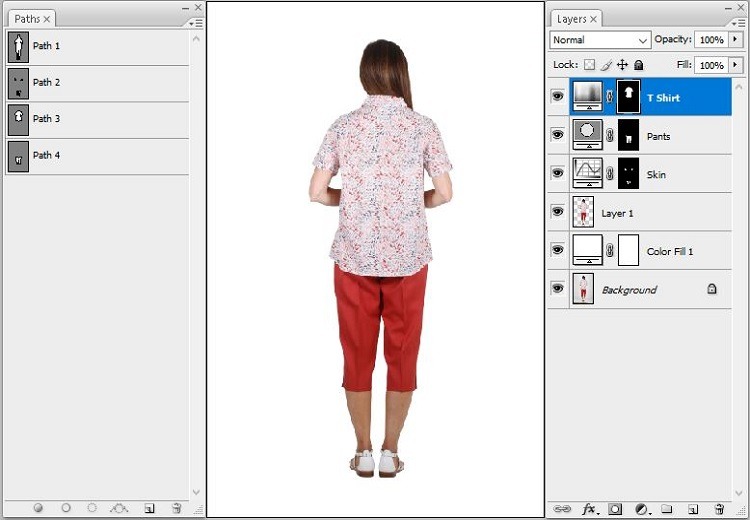Image resolution: width=750 pixels, height=520 pixels.
Task: Select the Background layer thumbnail
Action: [583, 288]
